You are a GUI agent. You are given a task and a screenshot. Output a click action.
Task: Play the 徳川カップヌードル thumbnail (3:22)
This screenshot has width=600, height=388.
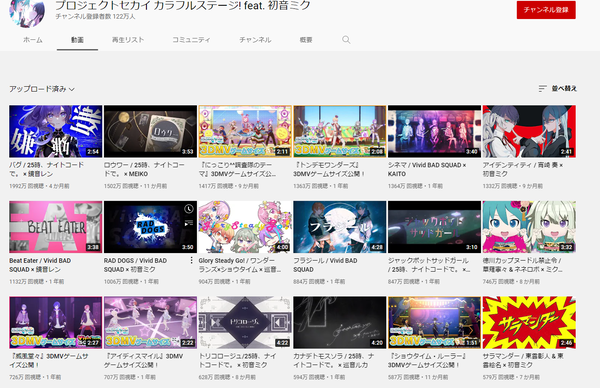pos(529,227)
